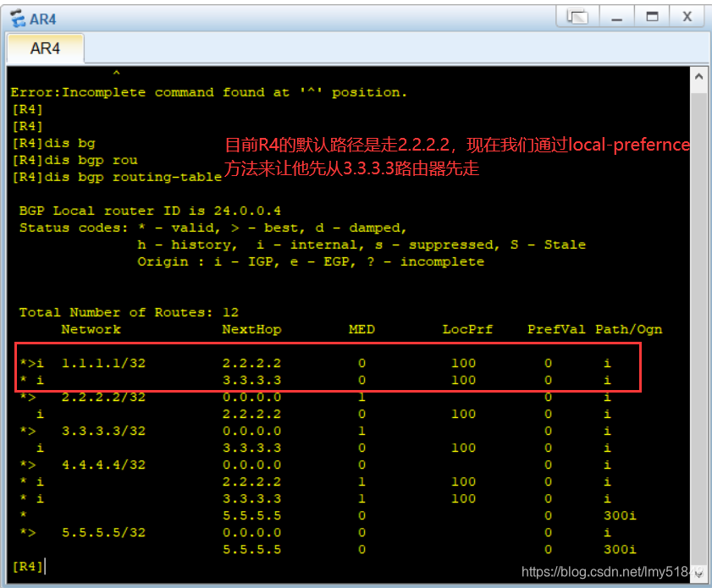
Task: Click the Network column header
Action: point(91,329)
